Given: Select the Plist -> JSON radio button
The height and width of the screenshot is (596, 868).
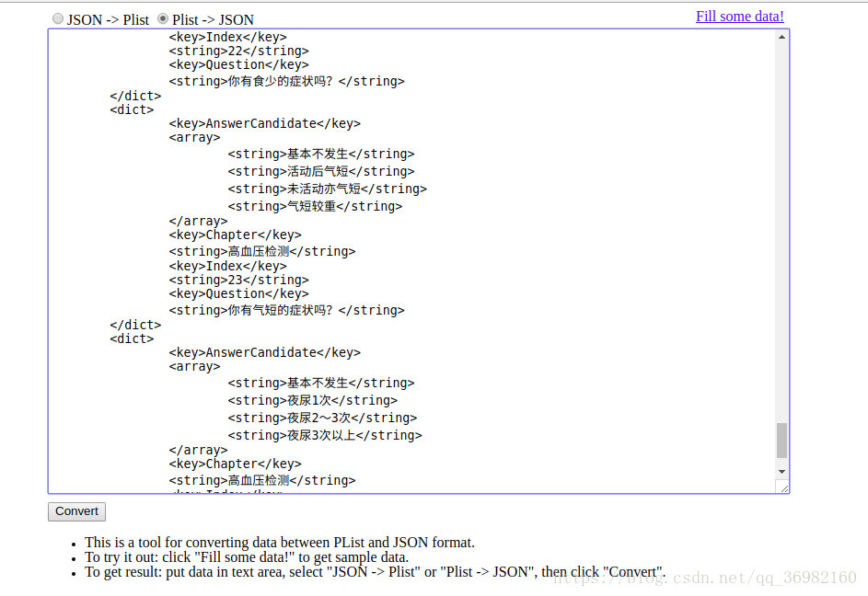Looking at the screenshot, I should click(x=163, y=18).
